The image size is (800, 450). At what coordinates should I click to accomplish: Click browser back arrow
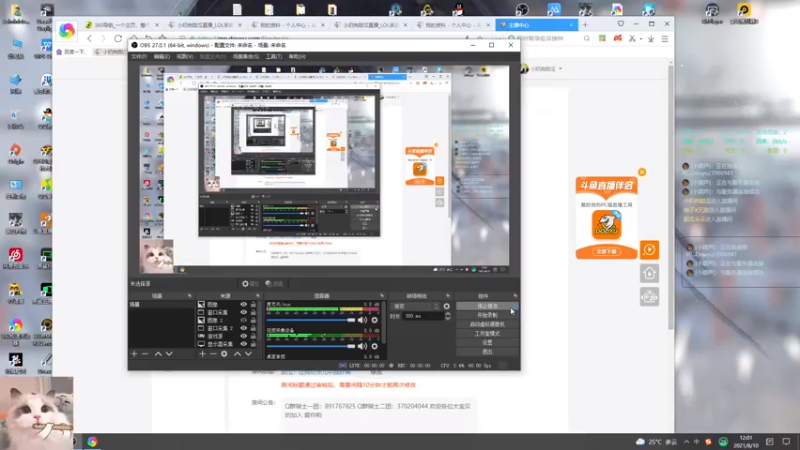(x=90, y=38)
